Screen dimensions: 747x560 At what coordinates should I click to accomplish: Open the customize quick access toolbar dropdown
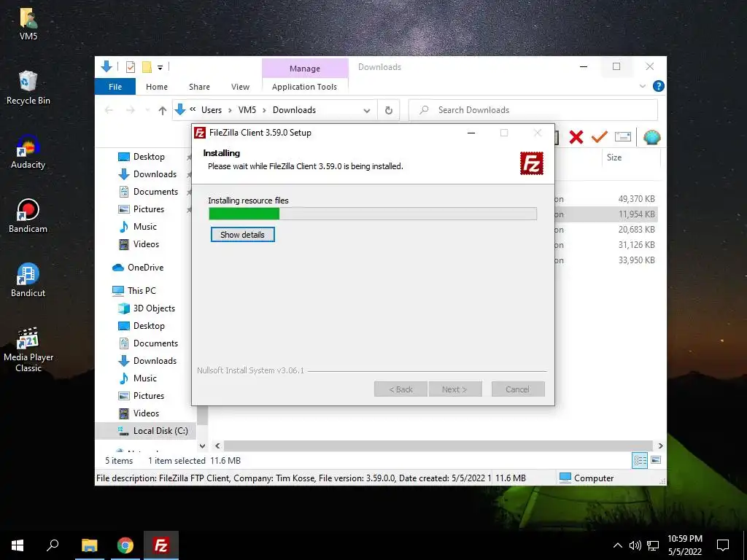(x=160, y=68)
